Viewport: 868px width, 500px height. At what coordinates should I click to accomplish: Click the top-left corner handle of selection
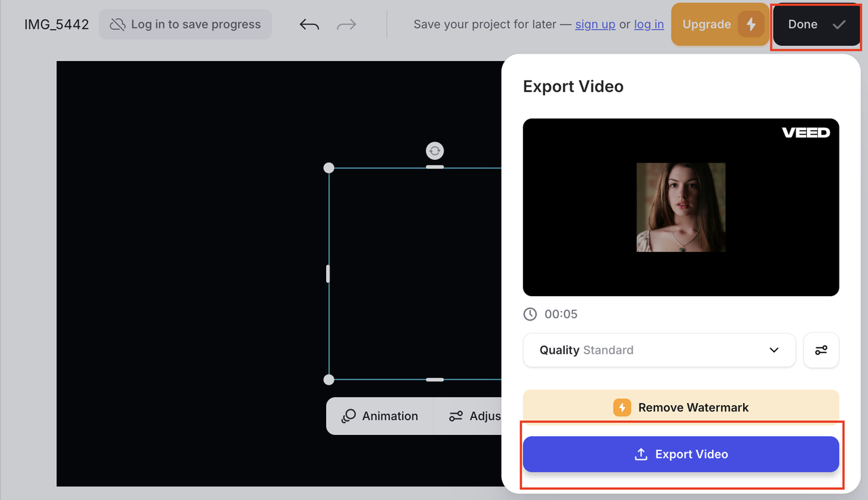(x=329, y=168)
